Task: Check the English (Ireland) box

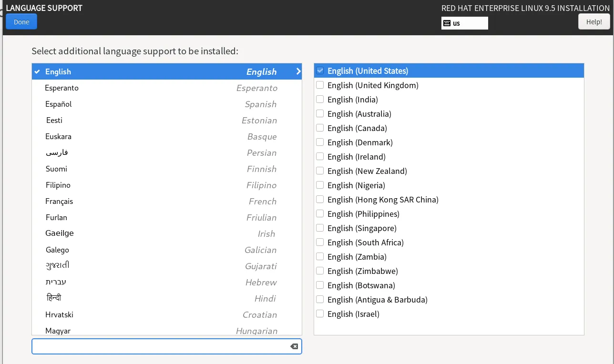Action: [x=320, y=156]
